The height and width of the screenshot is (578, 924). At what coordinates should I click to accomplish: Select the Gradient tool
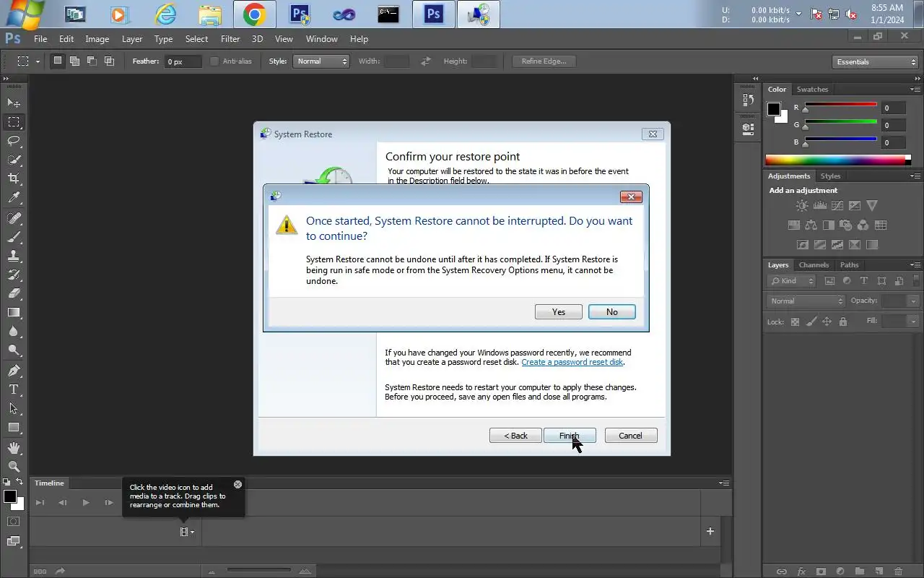(14, 312)
